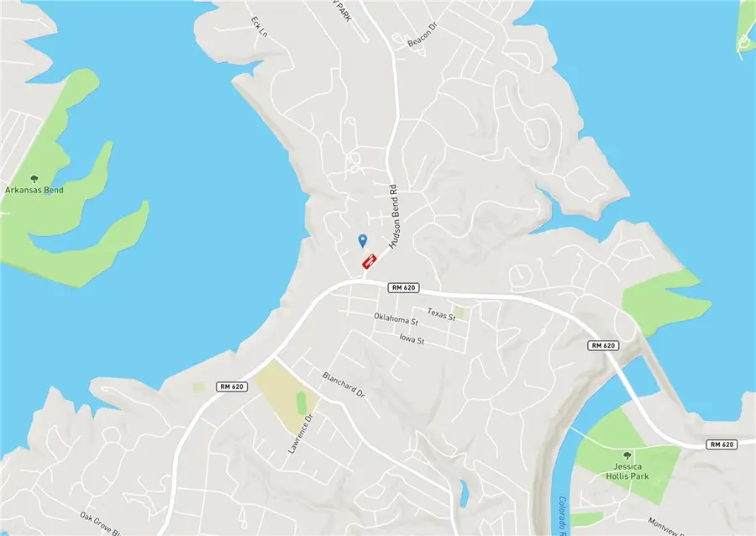
Task: Select the Jessica Hollis Park tree icon
Action: point(627,455)
